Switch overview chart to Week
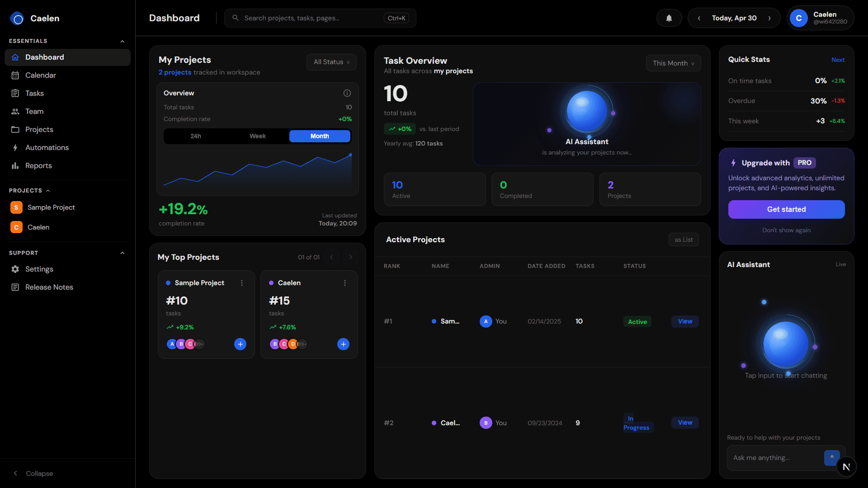Screen dimensions: 868x488 click(x=258, y=136)
